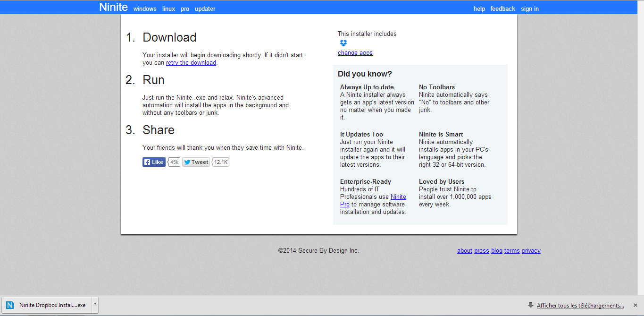Click the Facebook Like button
644x316 pixels.
(154, 162)
